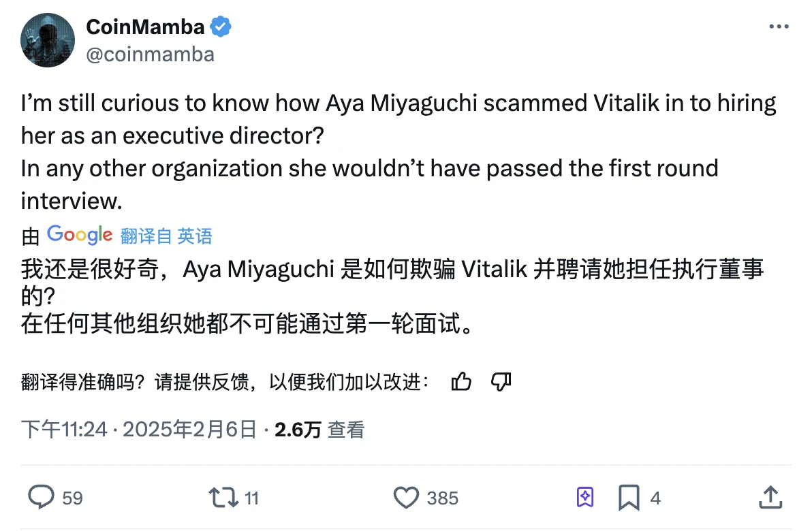The width and height of the screenshot is (812, 531).
Task: Click the purple bookmark-plus icon
Action: click(x=585, y=498)
